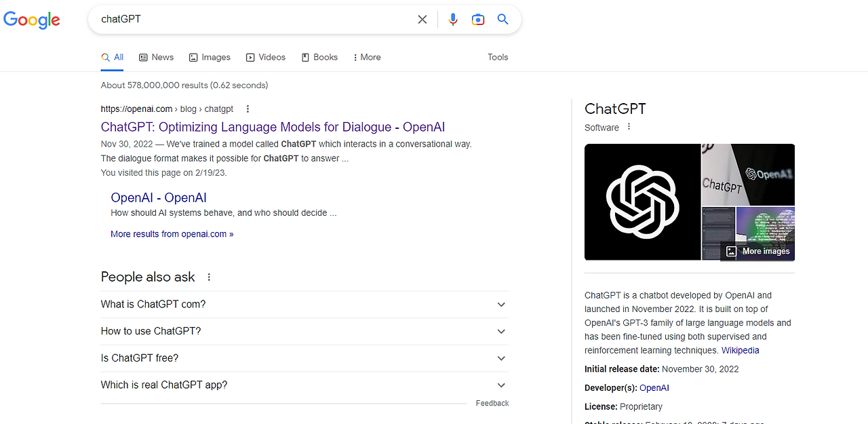The height and width of the screenshot is (424, 868).
Task: Click the Feedback link
Action: pos(492,403)
